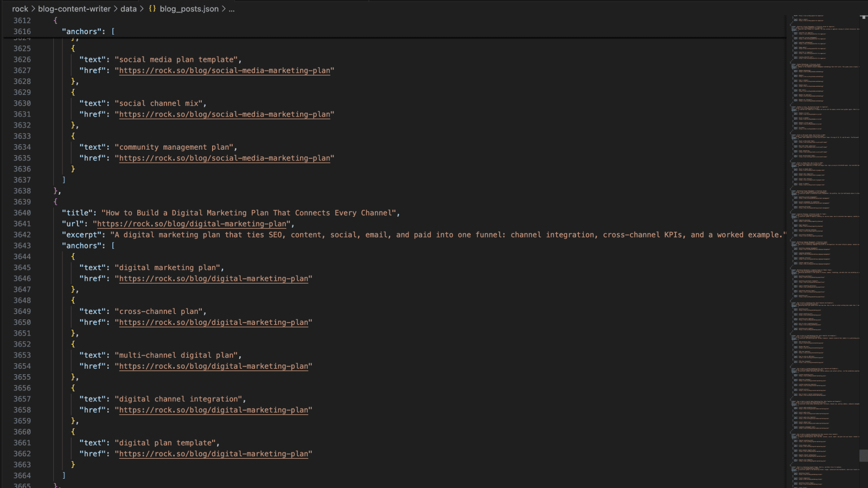868x488 pixels.
Task: Place cursor in the "How to Build a Digital Marketing Plan" title
Action: coord(249,213)
